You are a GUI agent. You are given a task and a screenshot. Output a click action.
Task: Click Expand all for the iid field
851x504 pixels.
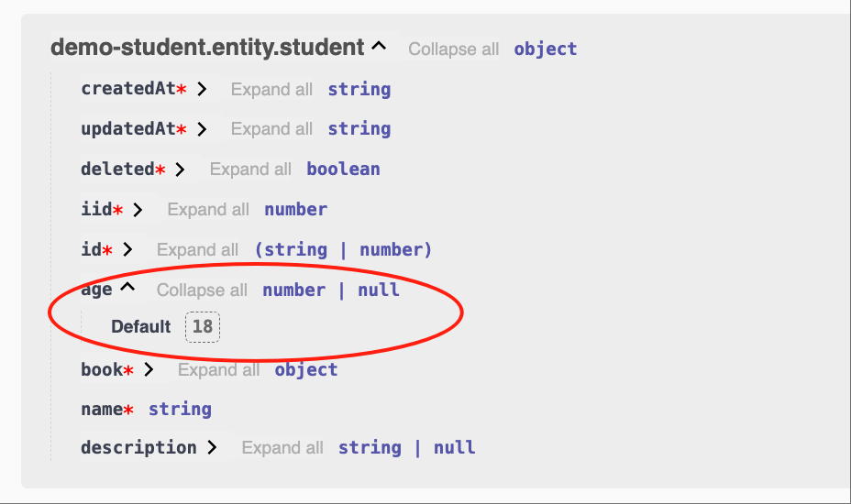tap(208, 210)
